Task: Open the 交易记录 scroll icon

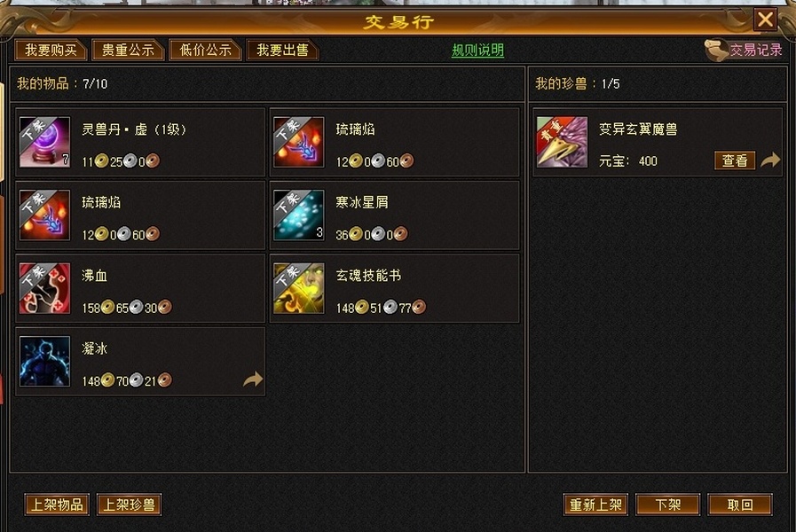Action: (x=716, y=51)
